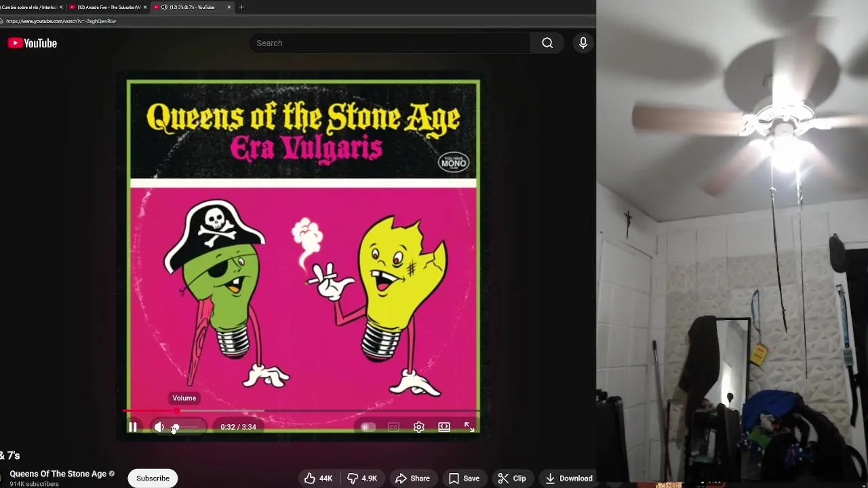Click the browser address bar URL
This screenshot has width=868, height=488.
(x=61, y=21)
